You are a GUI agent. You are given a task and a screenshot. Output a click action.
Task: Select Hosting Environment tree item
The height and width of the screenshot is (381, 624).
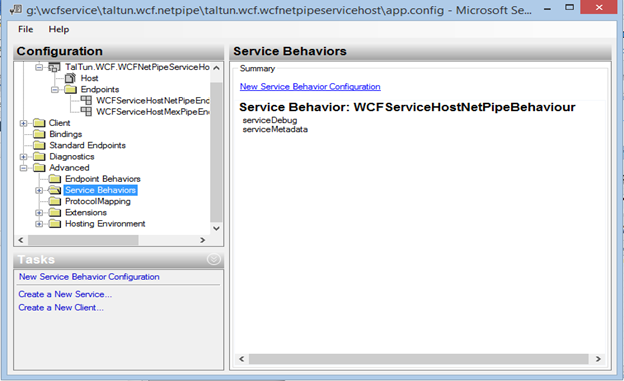(105, 223)
